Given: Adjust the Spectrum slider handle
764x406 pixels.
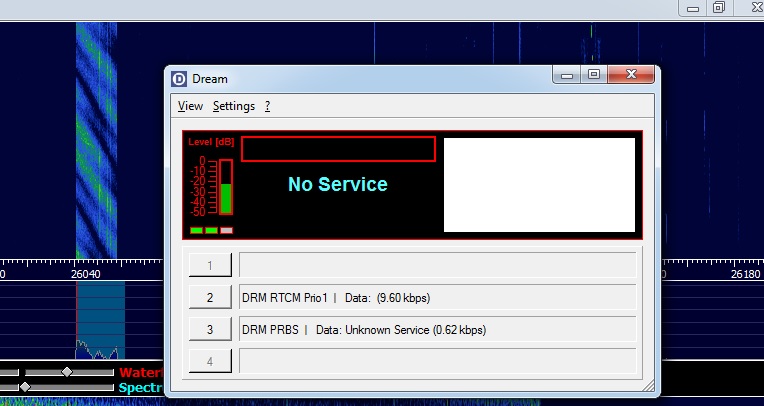Looking at the screenshot, I should (x=25, y=387).
